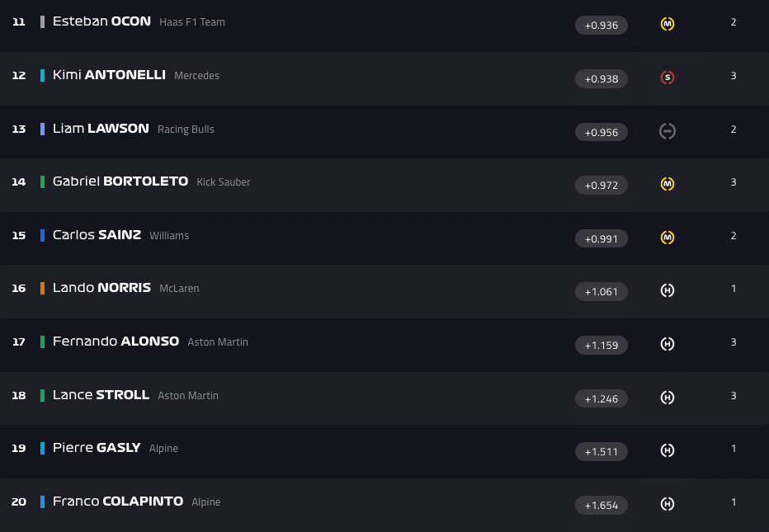Click Kick Sauber team label
Viewport: 769px width, 532px height.
pos(223,182)
